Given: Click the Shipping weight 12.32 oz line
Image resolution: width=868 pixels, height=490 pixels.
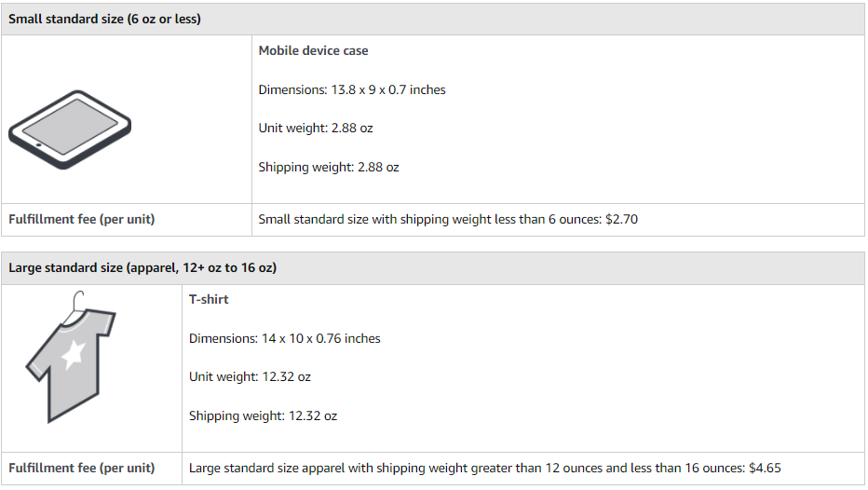Looking at the screenshot, I should (x=263, y=415).
